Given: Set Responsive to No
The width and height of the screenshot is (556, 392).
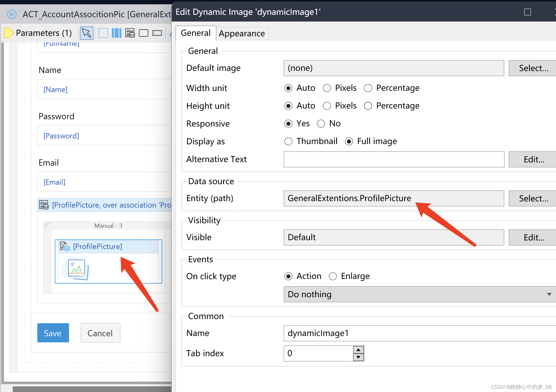Looking at the screenshot, I should (321, 124).
